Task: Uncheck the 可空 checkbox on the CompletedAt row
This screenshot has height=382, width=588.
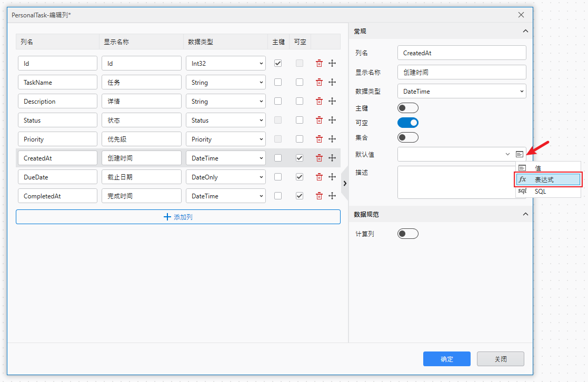Action: (300, 195)
